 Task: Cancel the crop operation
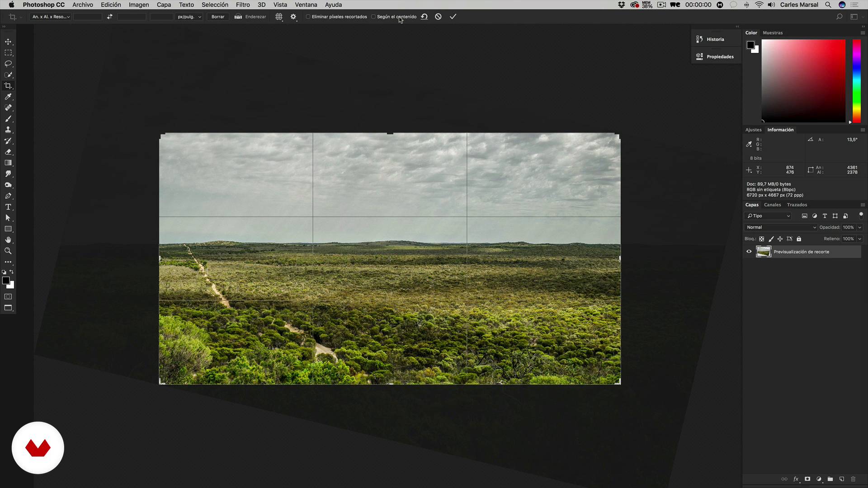(438, 17)
